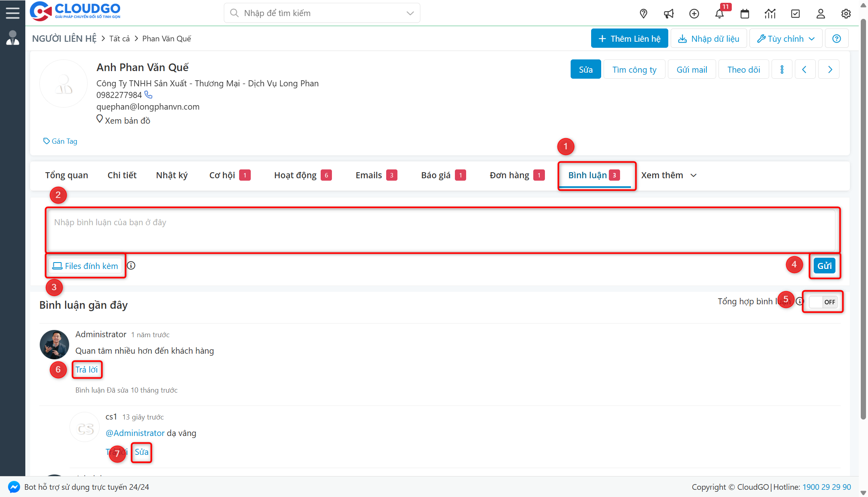Open the tasks checklist icon in toolbar
868x497 pixels.
795,13
